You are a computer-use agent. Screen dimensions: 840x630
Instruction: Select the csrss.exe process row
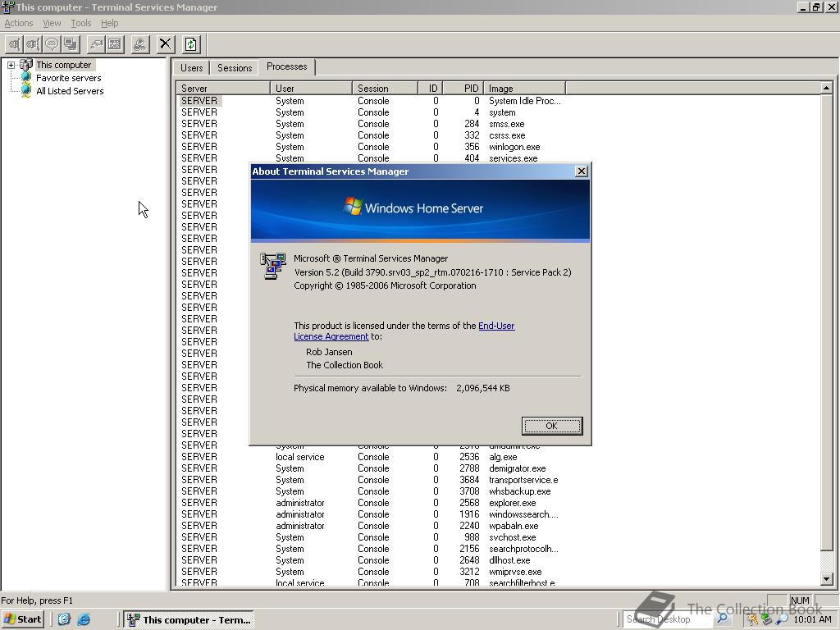click(x=371, y=135)
